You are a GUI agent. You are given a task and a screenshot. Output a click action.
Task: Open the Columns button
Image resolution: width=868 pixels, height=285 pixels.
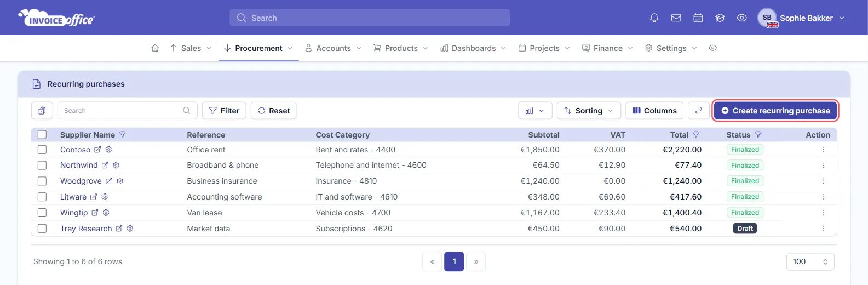[654, 111]
